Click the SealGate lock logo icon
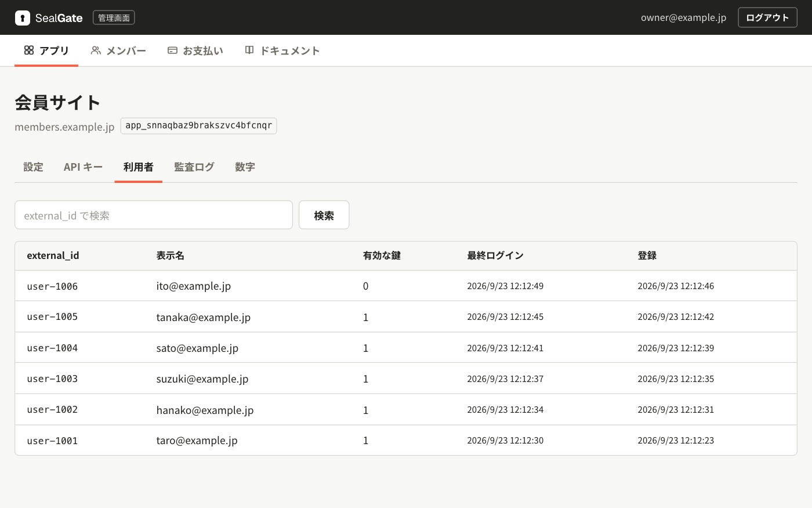Screen dimensions: 812x508 (x=23, y=18)
